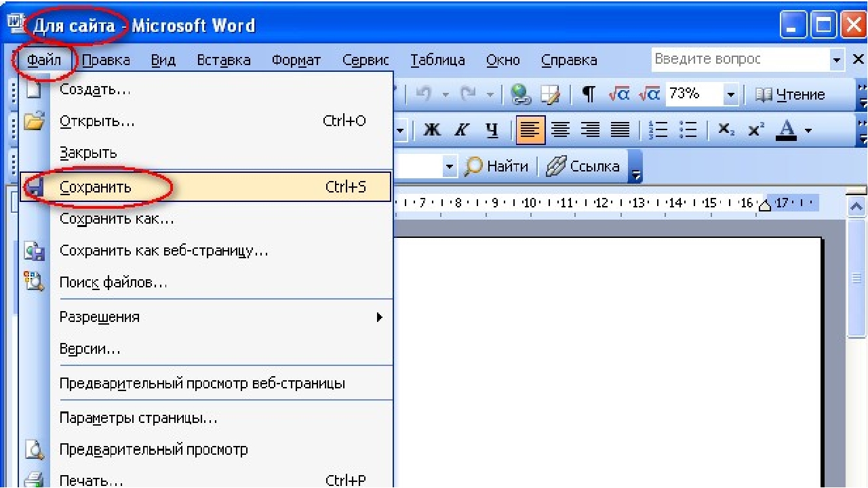The height and width of the screenshot is (488, 868).
Task: Click the Введите вопрос help field
Action: [741, 60]
